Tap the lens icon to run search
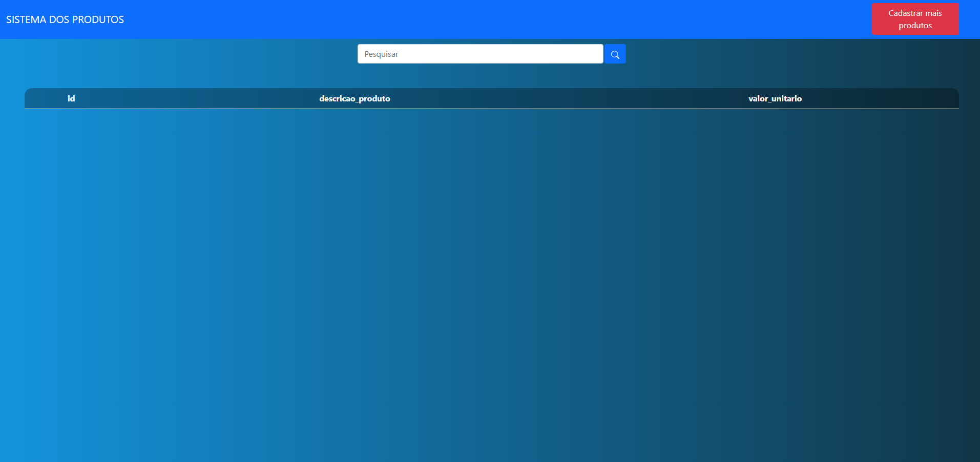980x462 pixels. (x=615, y=54)
